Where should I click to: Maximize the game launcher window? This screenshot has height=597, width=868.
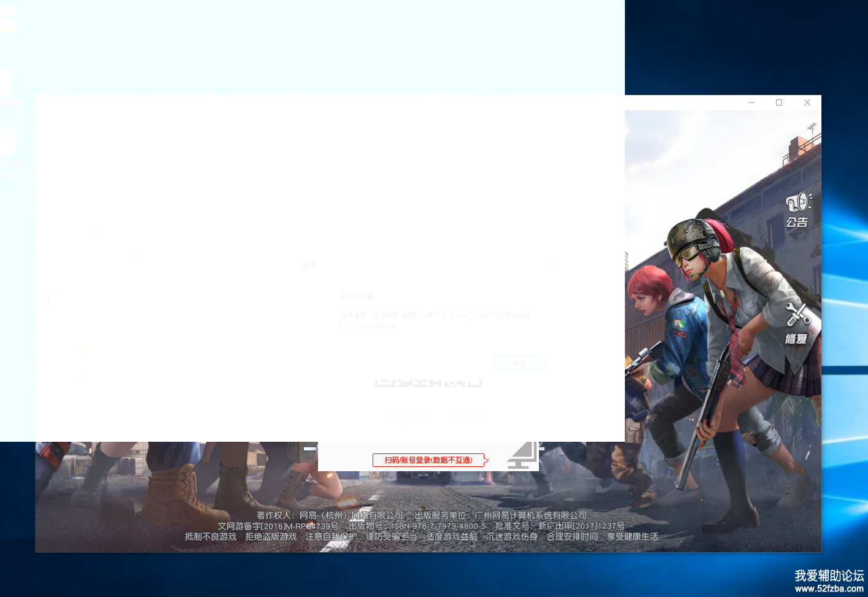pos(779,102)
